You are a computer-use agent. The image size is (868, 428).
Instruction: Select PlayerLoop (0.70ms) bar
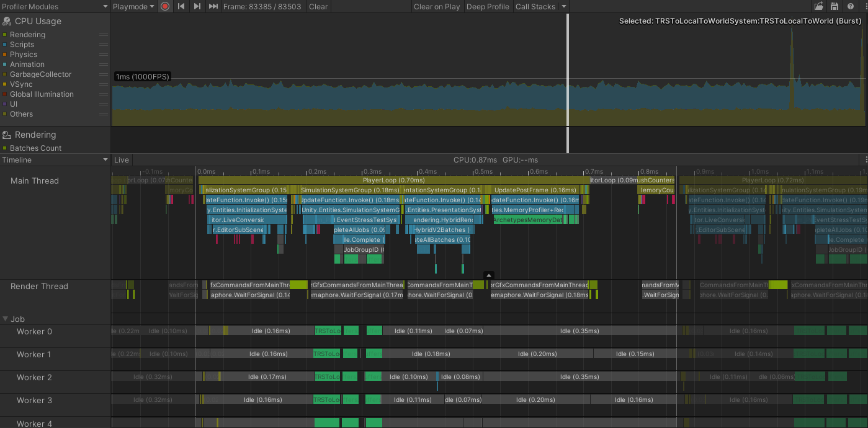pyautogui.click(x=393, y=180)
